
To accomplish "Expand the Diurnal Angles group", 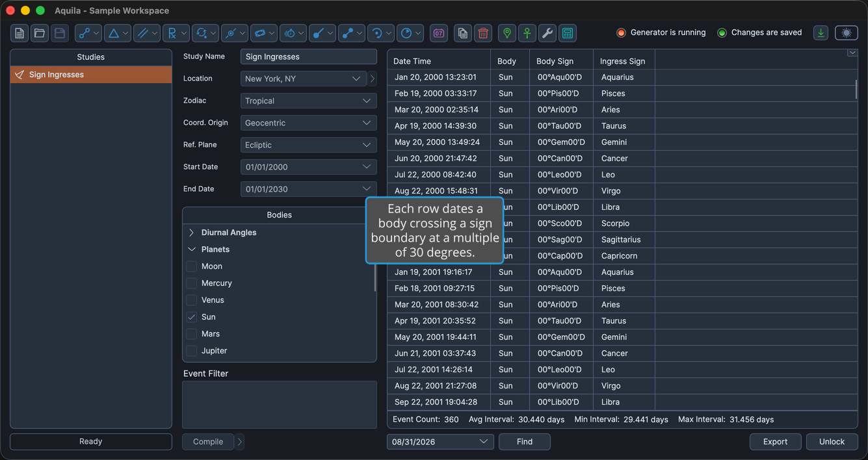I will coord(192,233).
